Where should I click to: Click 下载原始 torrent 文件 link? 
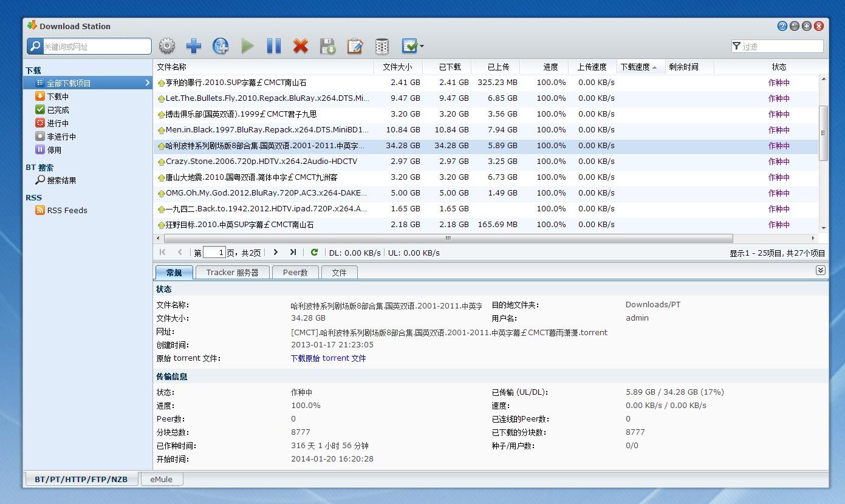(x=327, y=358)
